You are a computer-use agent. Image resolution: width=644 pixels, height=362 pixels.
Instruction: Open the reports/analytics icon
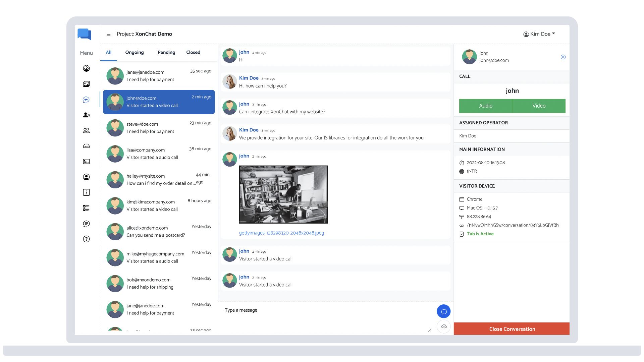tap(86, 68)
